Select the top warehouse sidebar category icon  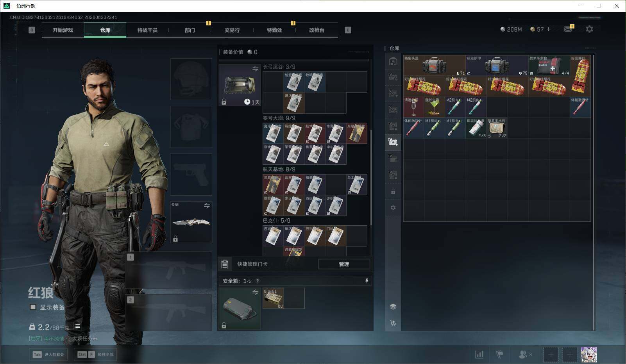coord(393,61)
